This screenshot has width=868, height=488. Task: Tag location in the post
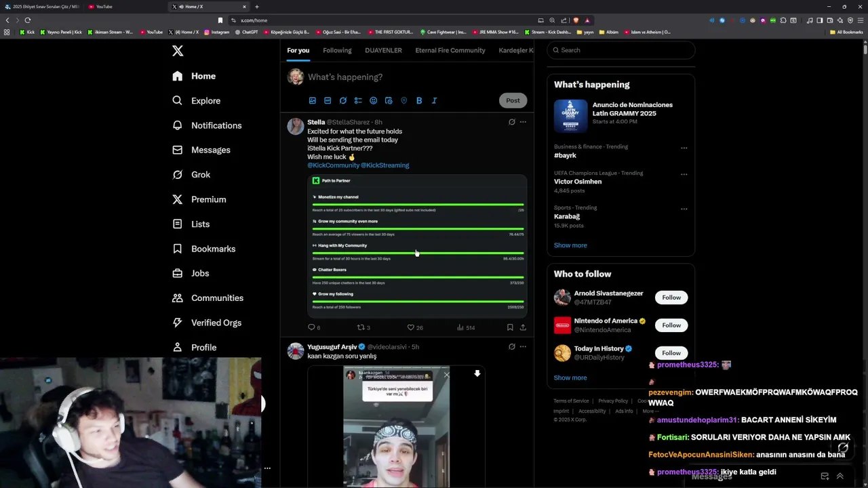tap(403, 100)
